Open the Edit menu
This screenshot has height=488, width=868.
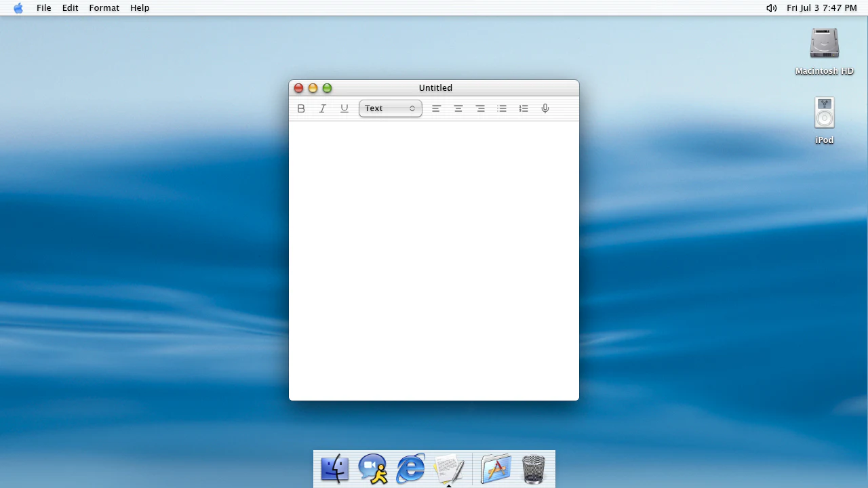(71, 8)
